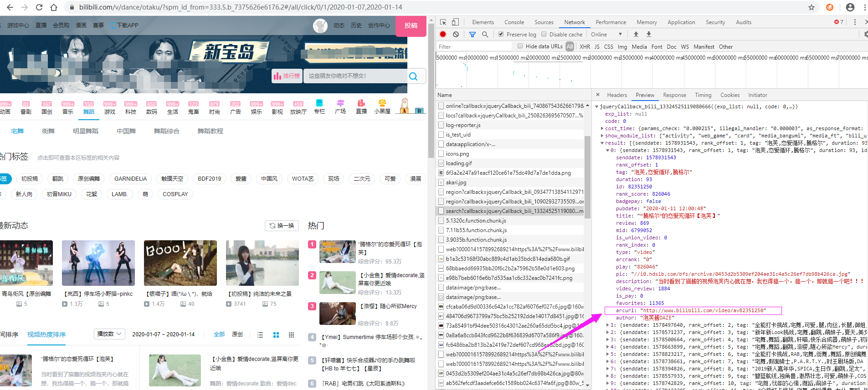Image resolution: width=868 pixels, height=390 pixels.
Task: Open the browser home page icon
Action: click(x=54, y=7)
